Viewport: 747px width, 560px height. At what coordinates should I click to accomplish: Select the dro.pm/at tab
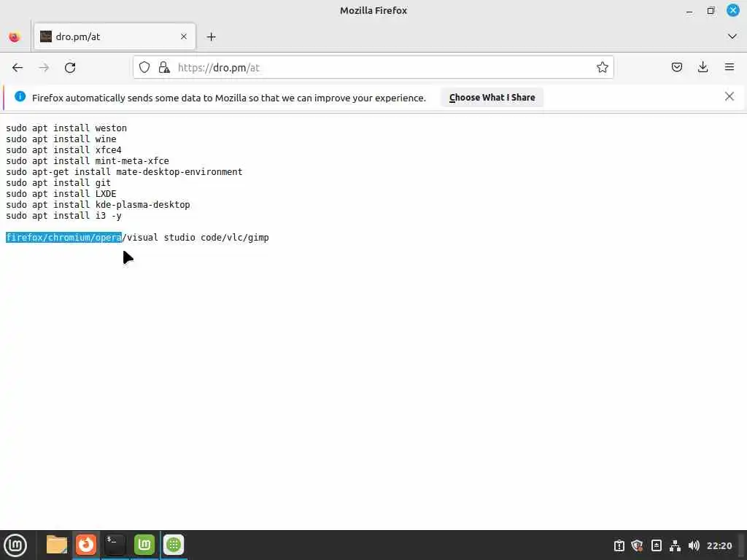pos(115,36)
